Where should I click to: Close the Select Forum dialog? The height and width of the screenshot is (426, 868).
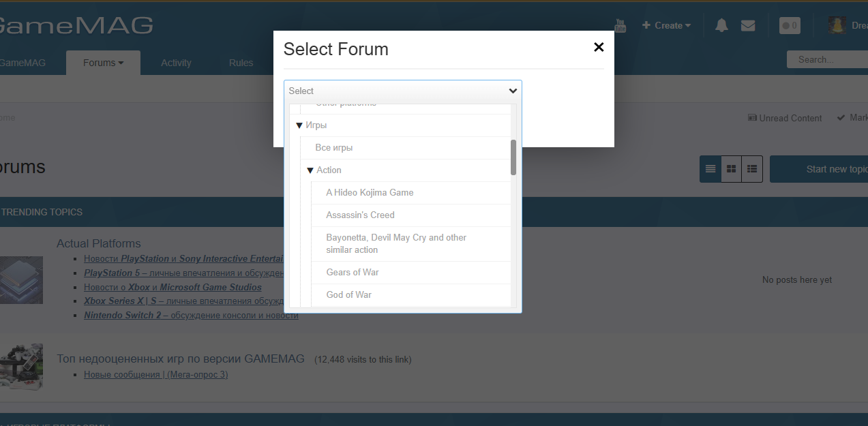599,47
